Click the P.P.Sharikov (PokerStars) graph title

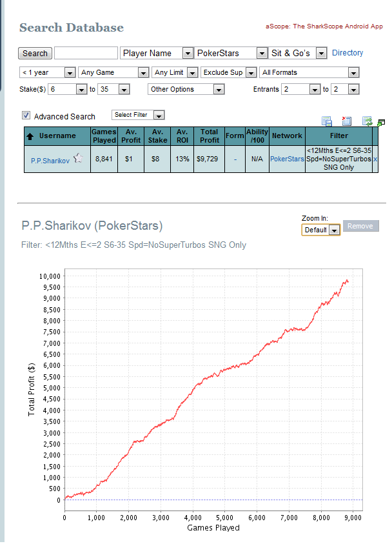coord(92,226)
